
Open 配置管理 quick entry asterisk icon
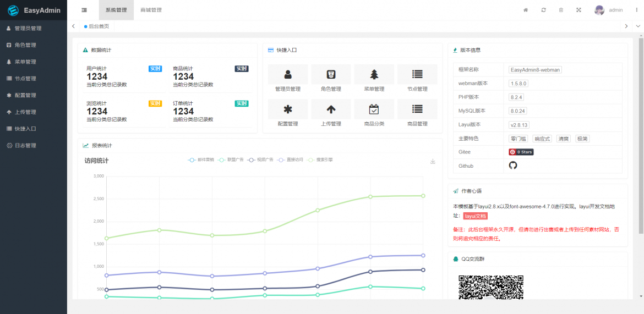288,109
